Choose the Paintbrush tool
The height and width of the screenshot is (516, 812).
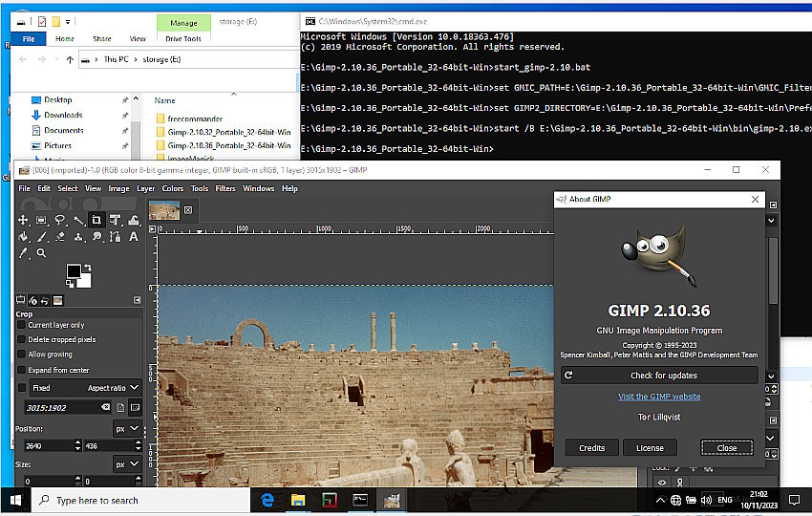pos(41,236)
